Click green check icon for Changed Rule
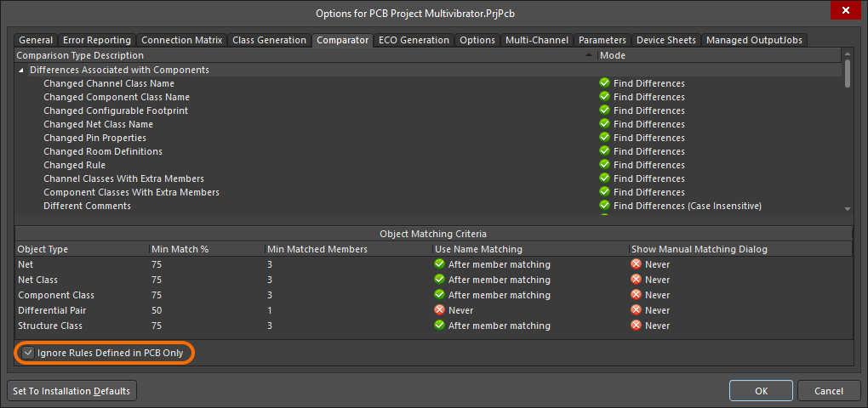 [x=604, y=165]
